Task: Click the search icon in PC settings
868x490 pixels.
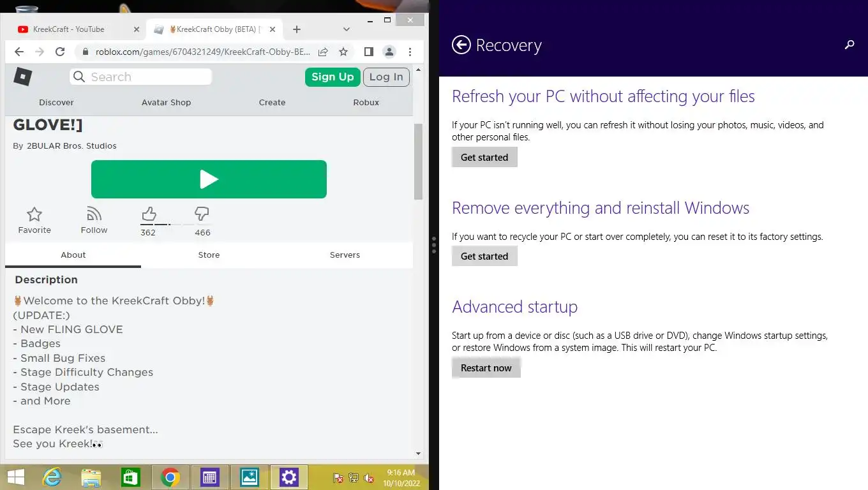Action: pyautogui.click(x=849, y=45)
